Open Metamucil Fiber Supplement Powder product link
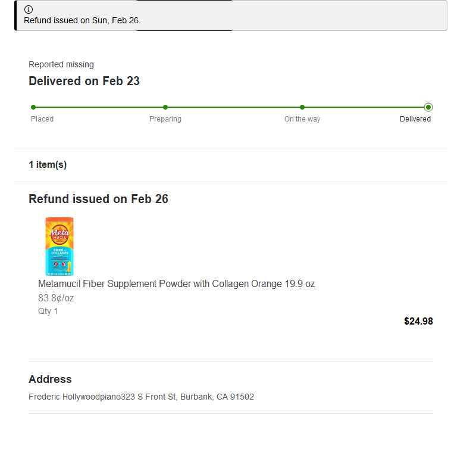Viewport: 476px width, 452px height. 176,284
